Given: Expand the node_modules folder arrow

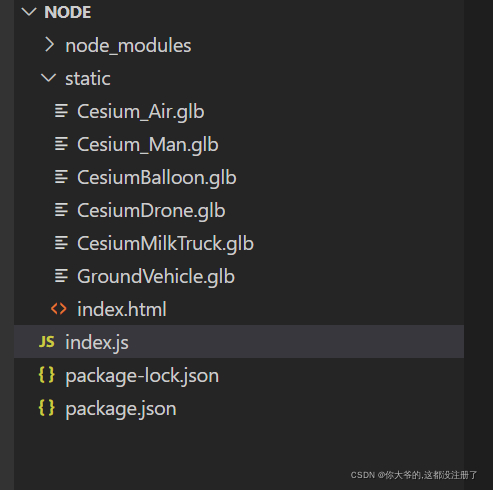Looking at the screenshot, I should [49, 45].
